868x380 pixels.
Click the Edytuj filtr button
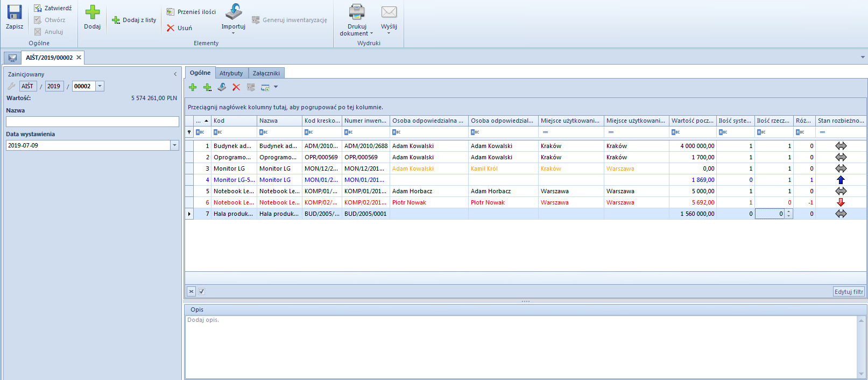point(849,292)
